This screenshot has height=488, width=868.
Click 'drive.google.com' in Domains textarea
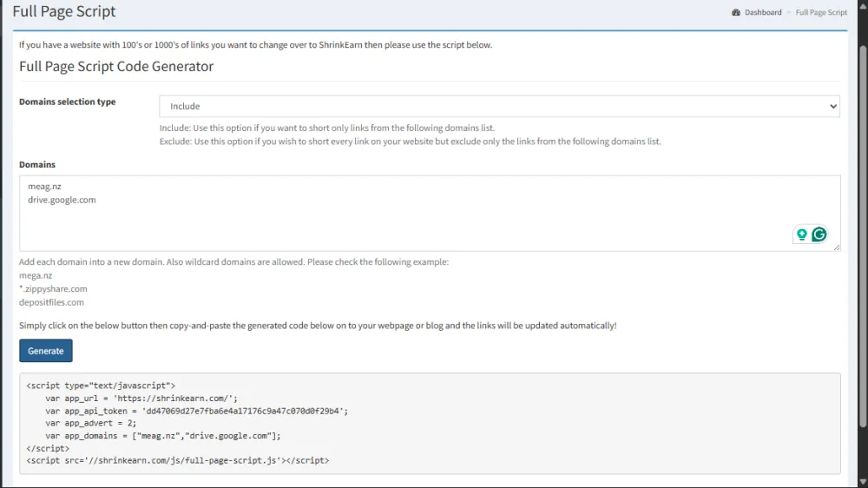(62, 200)
